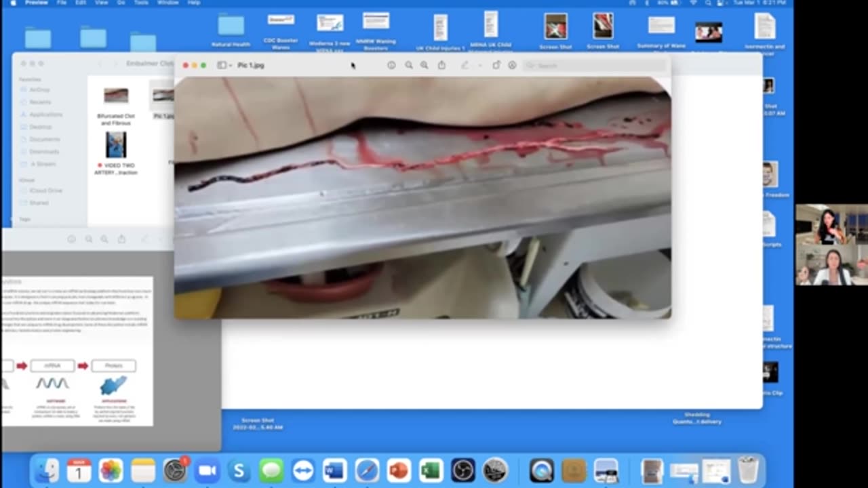
Task: Open PowerPoint from the Dock
Action: pos(399,470)
